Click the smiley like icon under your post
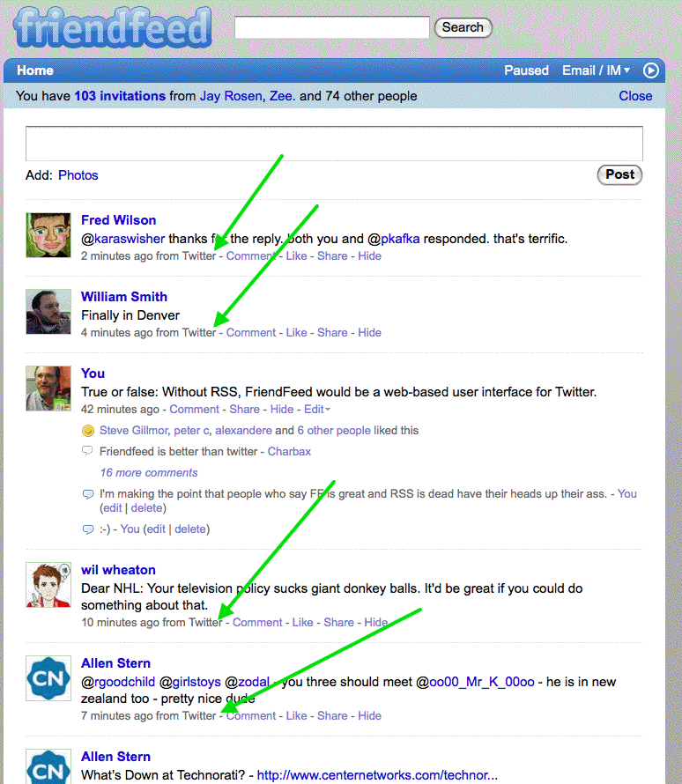682x784 pixels. point(87,431)
